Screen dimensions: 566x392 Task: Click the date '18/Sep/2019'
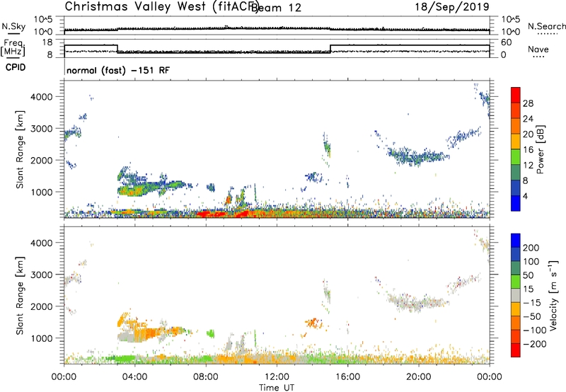(x=452, y=6)
